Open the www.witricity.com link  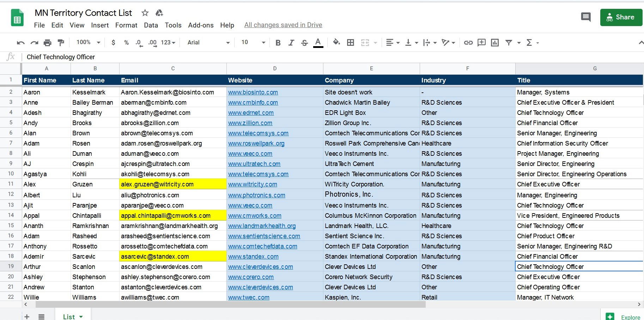coord(253,184)
